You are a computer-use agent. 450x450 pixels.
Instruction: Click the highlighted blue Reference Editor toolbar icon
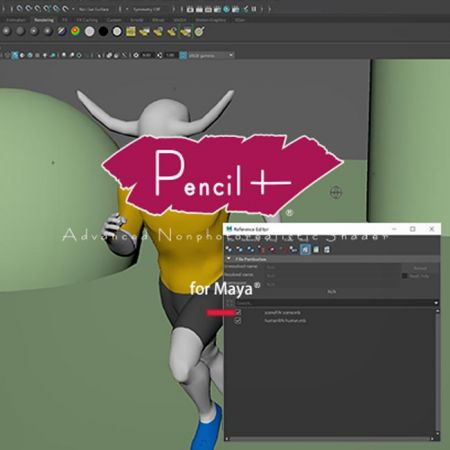[x=305, y=249]
